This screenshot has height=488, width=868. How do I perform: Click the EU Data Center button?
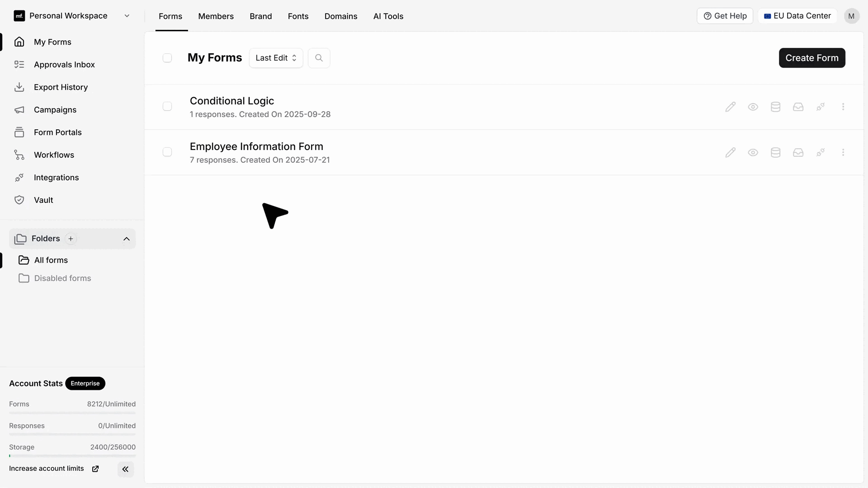797,16
